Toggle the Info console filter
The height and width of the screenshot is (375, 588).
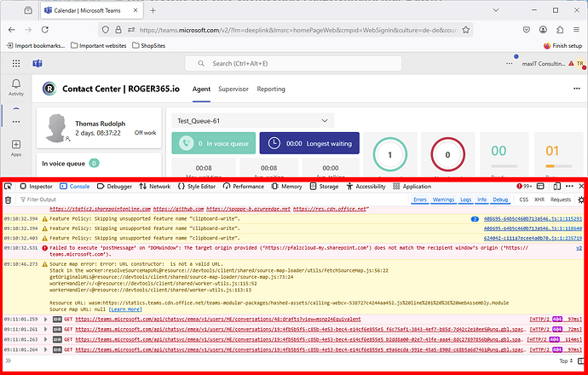pos(481,200)
